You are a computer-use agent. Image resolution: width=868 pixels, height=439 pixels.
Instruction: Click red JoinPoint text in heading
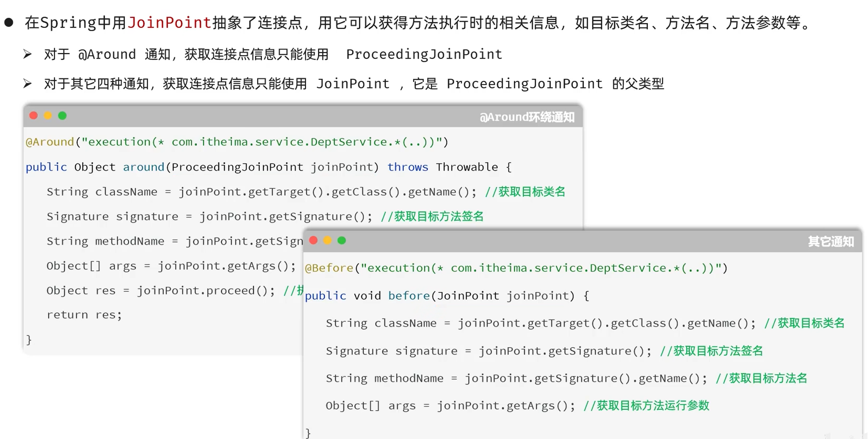(x=169, y=22)
